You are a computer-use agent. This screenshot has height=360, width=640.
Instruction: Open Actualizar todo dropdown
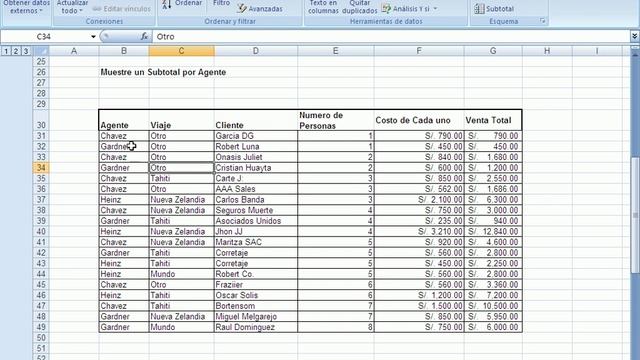click(72, 7)
